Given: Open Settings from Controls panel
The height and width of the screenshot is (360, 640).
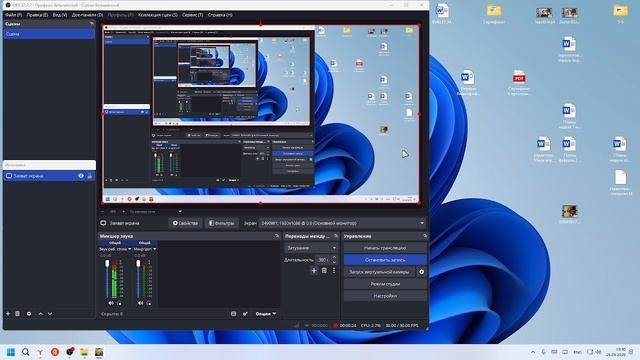Looking at the screenshot, I should click(x=385, y=296).
